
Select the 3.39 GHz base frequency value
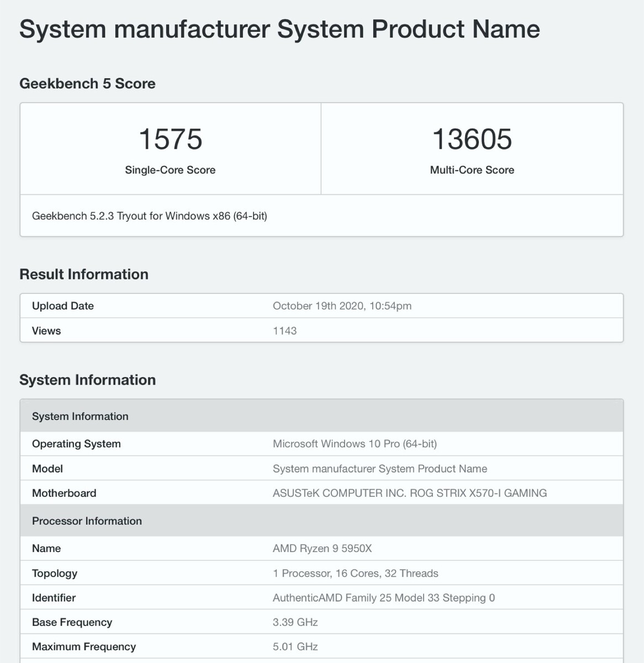[295, 622]
